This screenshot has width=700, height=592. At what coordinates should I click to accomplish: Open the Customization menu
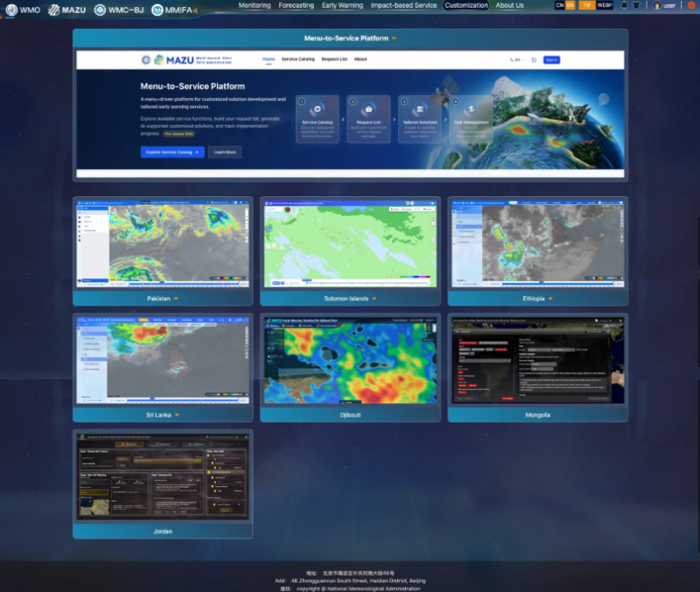(x=466, y=5)
